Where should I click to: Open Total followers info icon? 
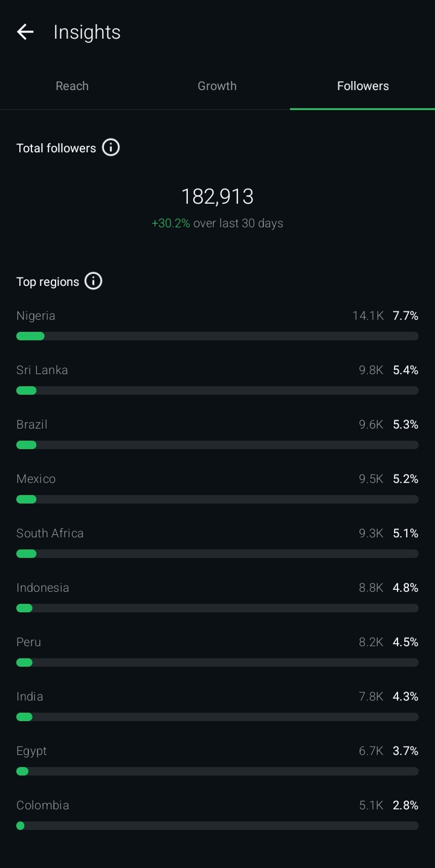[111, 147]
